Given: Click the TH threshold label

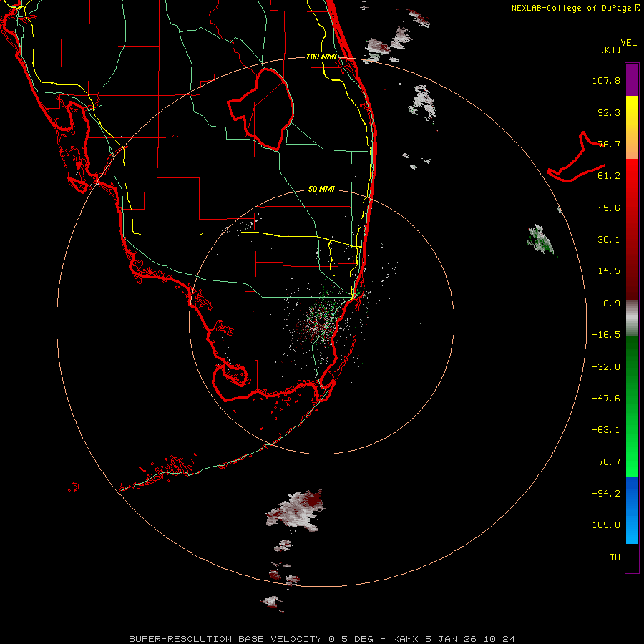Looking at the screenshot, I should (x=615, y=557).
